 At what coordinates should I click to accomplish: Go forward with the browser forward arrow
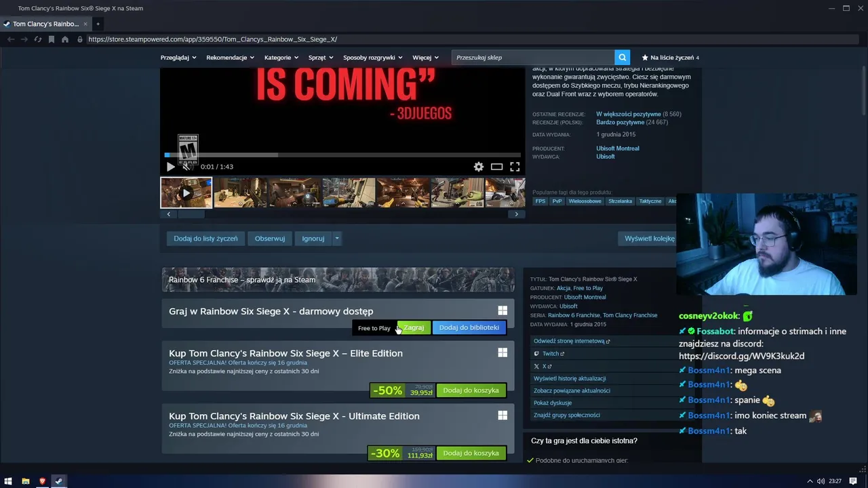click(24, 39)
